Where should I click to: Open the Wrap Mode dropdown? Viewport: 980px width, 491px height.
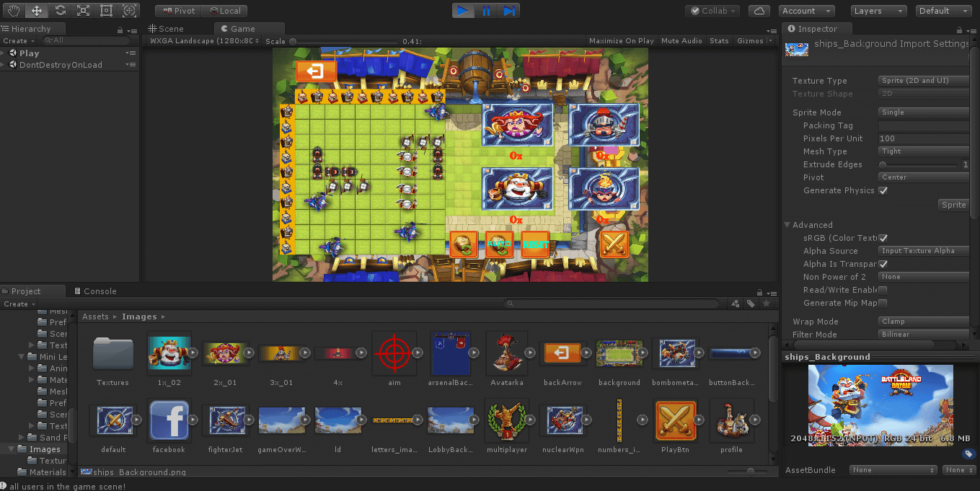click(924, 322)
